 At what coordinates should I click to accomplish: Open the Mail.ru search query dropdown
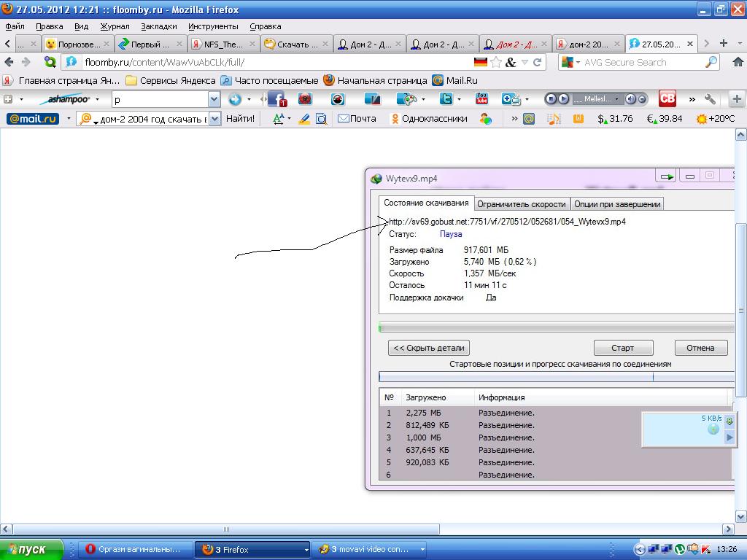coord(215,119)
